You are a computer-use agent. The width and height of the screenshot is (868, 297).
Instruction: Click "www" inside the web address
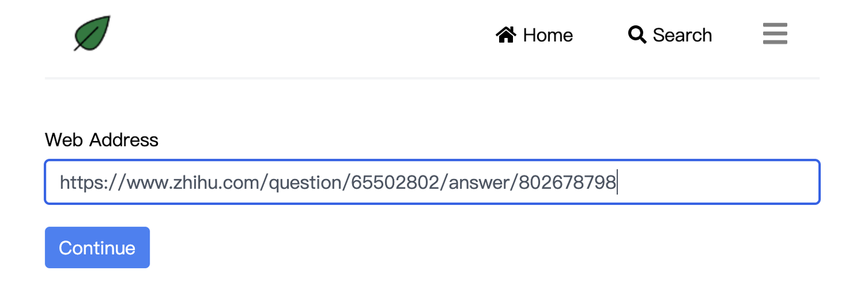(x=147, y=182)
